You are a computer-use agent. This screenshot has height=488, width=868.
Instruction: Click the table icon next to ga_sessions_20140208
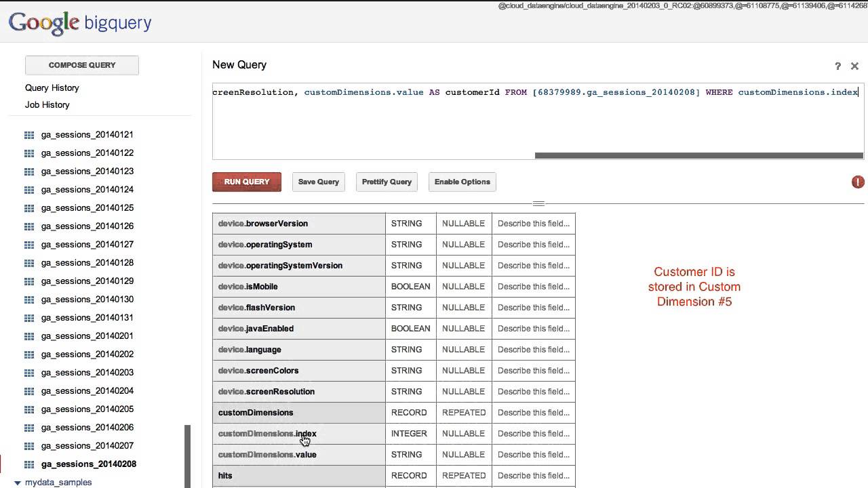pyautogui.click(x=29, y=464)
